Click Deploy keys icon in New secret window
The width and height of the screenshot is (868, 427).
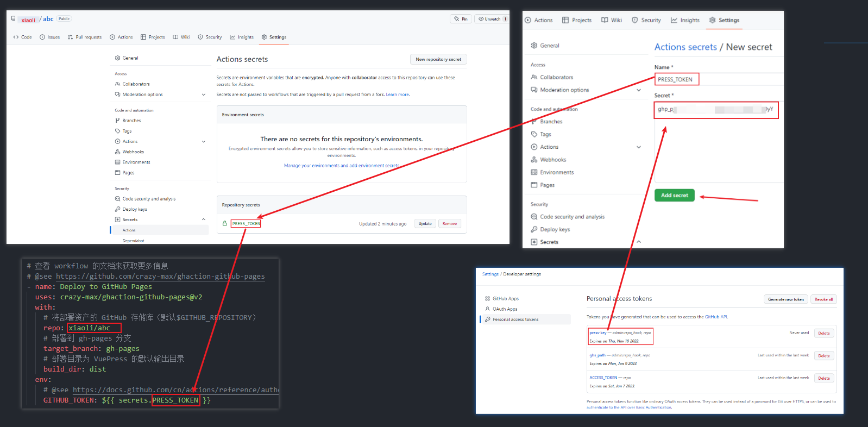(x=534, y=229)
